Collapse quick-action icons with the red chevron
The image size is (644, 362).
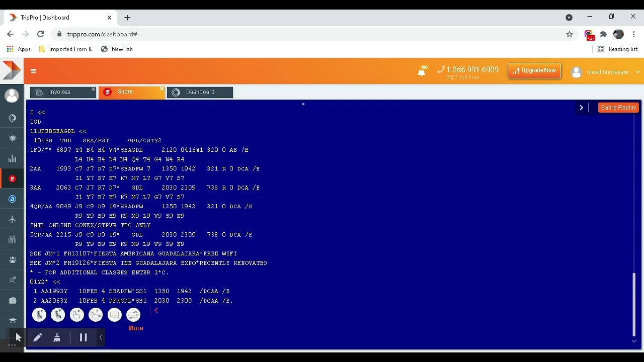(x=156, y=311)
